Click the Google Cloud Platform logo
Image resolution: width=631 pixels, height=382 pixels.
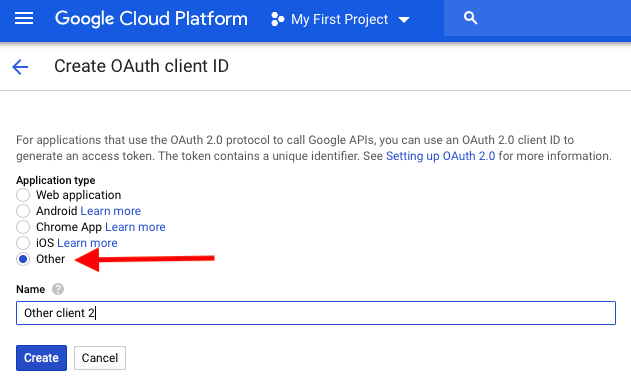click(151, 19)
